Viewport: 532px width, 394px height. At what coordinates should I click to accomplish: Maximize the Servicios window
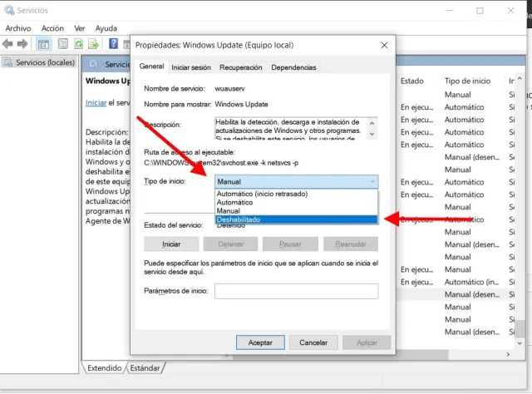pyautogui.click(x=480, y=11)
